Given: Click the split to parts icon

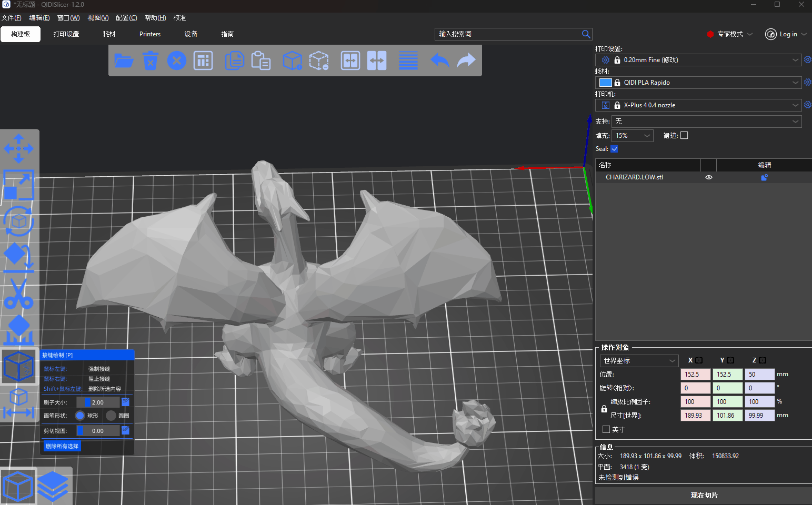Looking at the screenshot, I should click(x=377, y=60).
